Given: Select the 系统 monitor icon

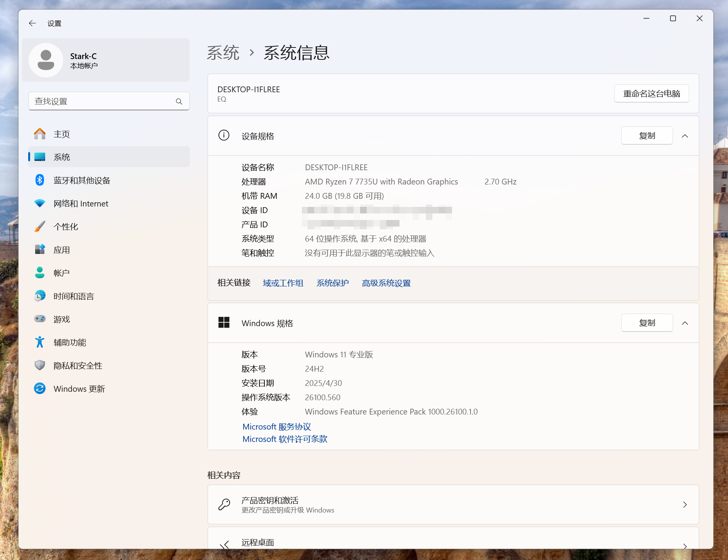Looking at the screenshot, I should coord(40,157).
